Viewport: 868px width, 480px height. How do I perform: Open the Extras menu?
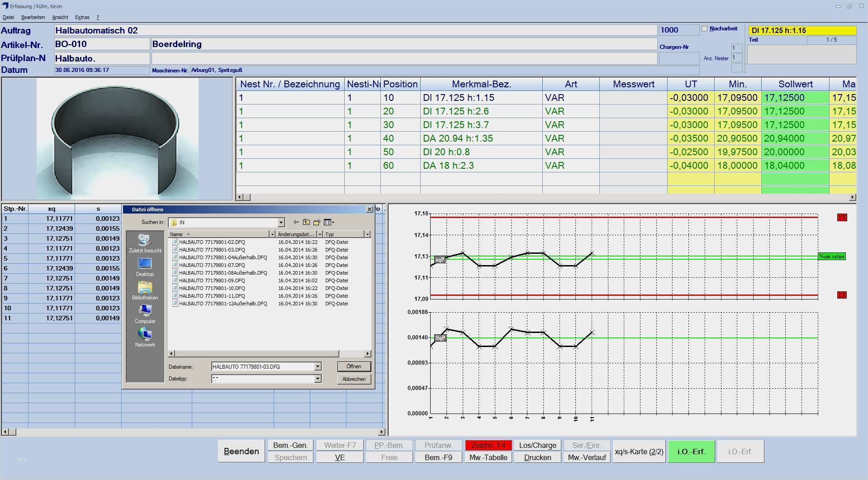tap(82, 17)
